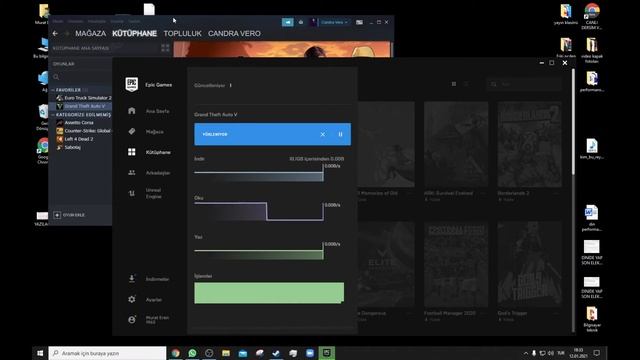640x360 pixels.
Task: Click the plus icon next to Oyun Ekle
Action: tap(57, 215)
